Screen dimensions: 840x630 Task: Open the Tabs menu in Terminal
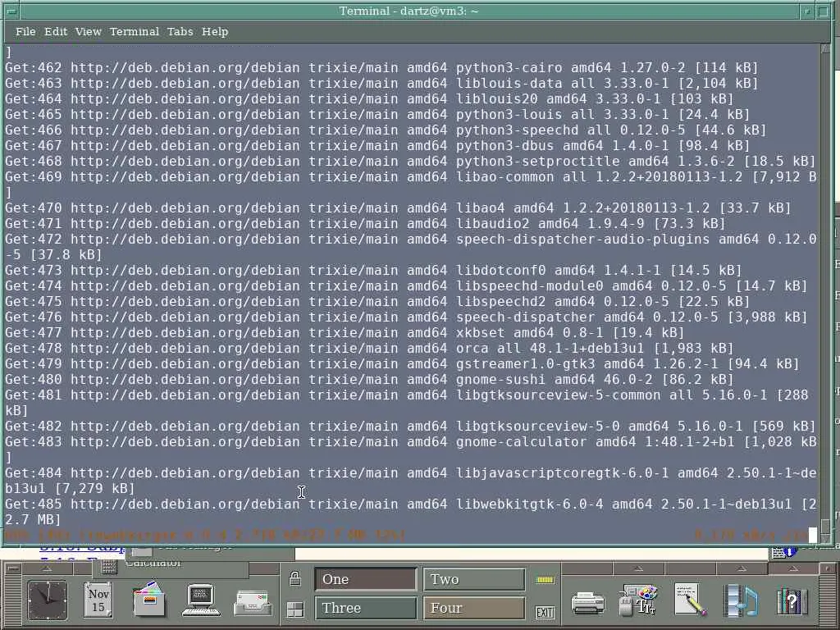[x=180, y=32]
